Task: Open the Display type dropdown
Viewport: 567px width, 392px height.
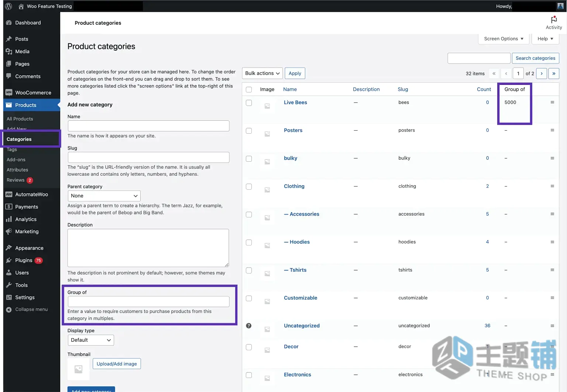Action: click(x=91, y=340)
